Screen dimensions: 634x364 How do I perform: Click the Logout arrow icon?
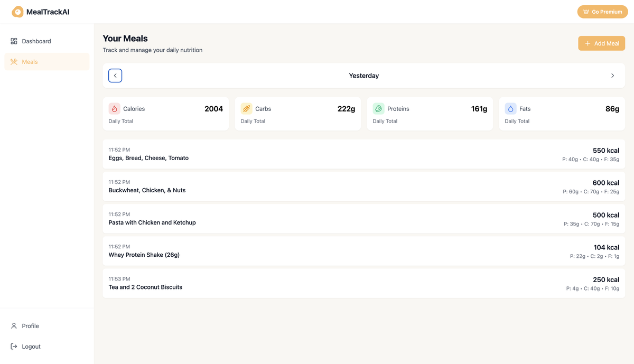14,347
